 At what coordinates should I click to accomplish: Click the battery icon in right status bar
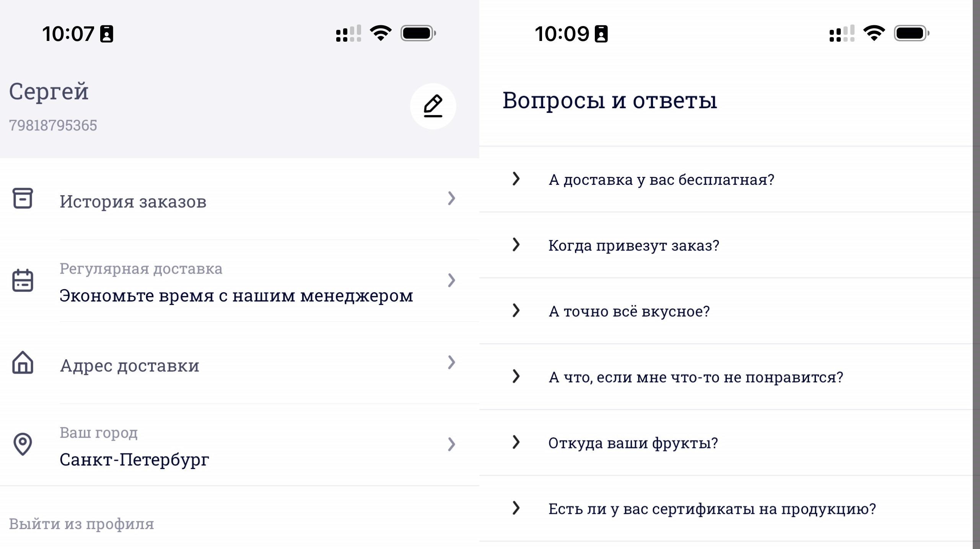click(x=912, y=33)
